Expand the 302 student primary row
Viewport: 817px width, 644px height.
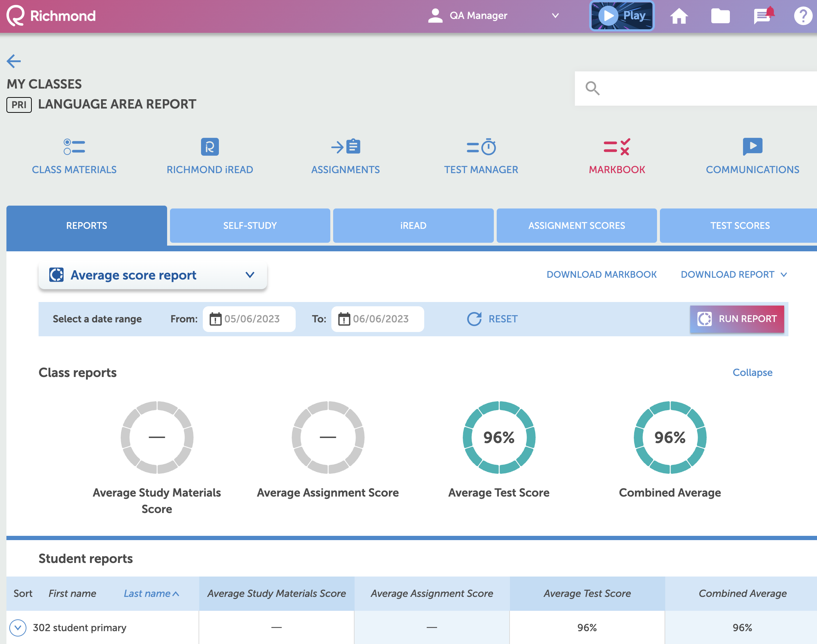(18, 628)
